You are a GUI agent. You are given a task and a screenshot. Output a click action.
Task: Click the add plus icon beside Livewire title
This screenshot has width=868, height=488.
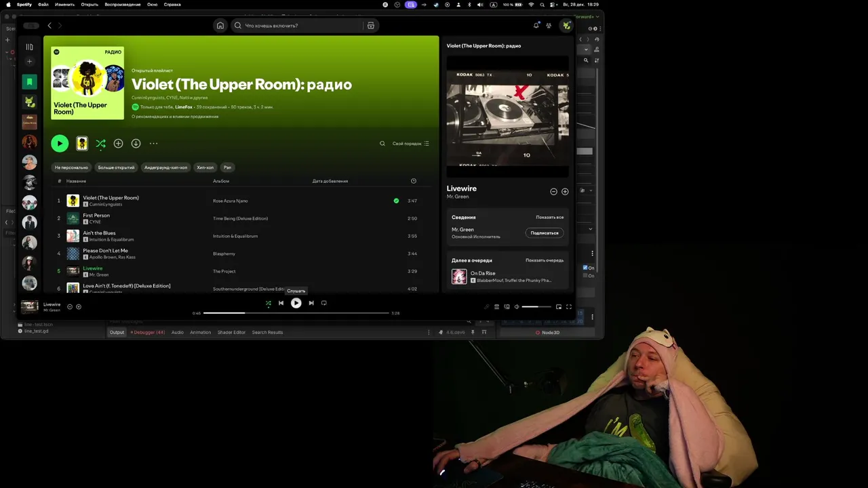coord(565,192)
